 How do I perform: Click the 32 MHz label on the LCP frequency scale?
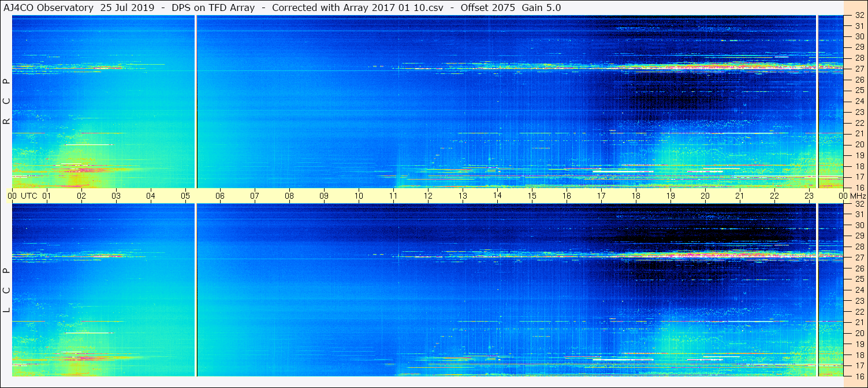coord(859,204)
